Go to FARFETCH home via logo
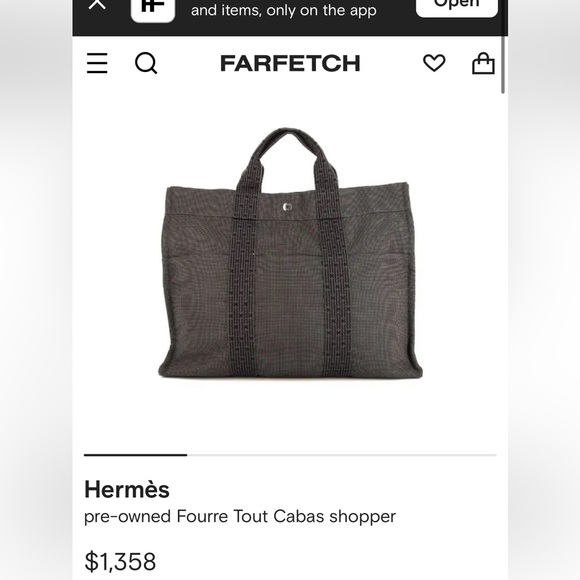 [x=290, y=63]
